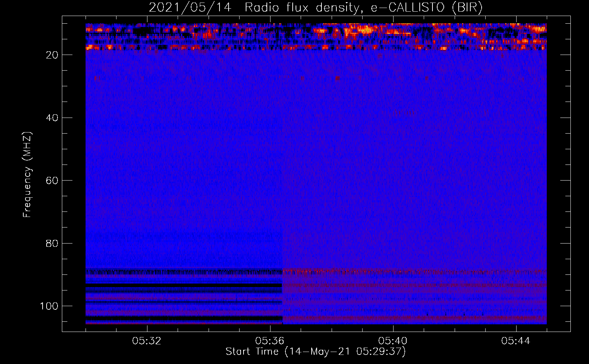Click the 100 frequency tick label
The image size is (589, 364).
coord(49,306)
